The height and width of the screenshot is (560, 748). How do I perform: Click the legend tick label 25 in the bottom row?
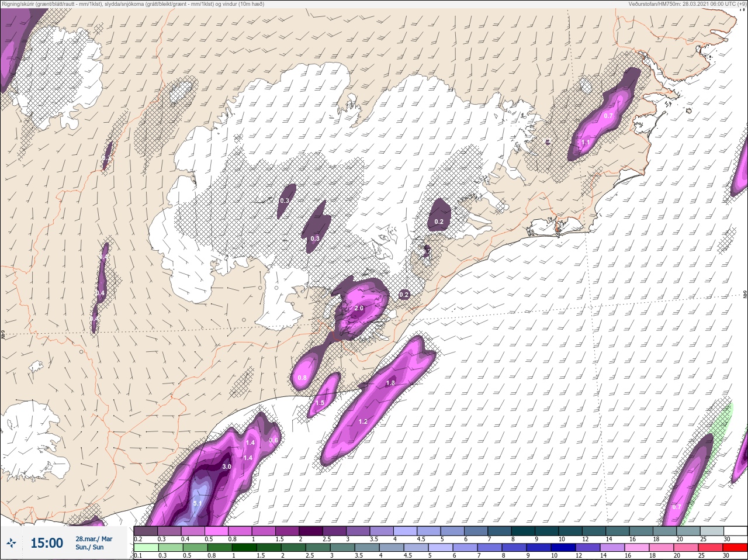(702, 555)
